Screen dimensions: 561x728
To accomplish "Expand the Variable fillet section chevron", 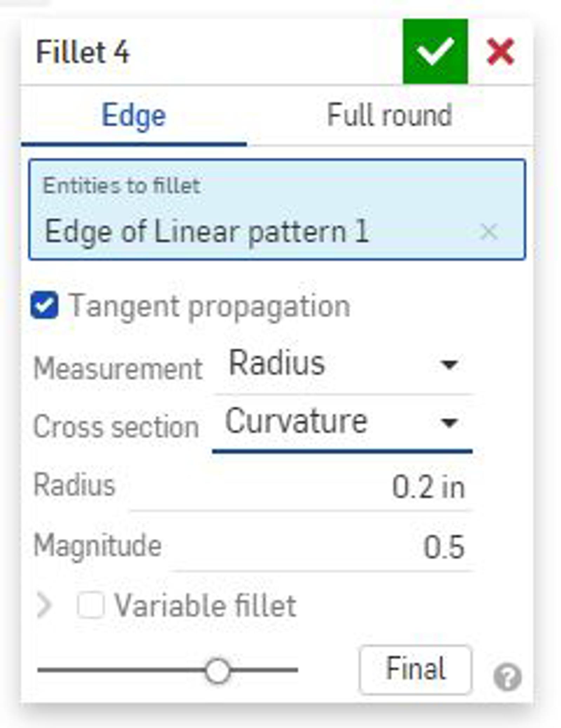I will click(44, 604).
